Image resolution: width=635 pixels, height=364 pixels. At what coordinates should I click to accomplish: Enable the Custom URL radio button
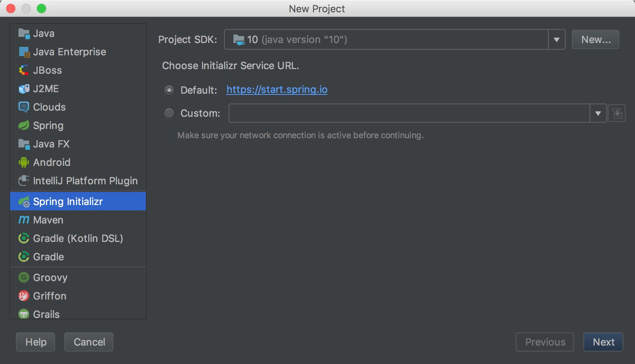pos(169,113)
